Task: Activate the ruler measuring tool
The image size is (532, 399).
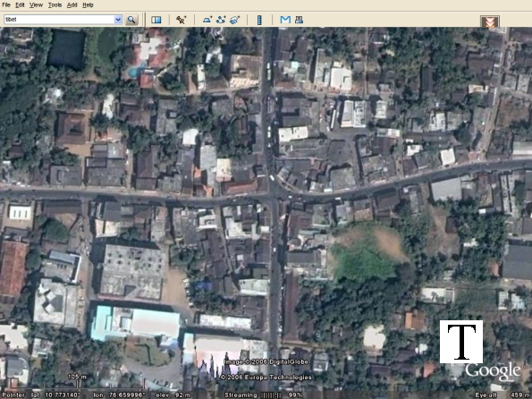Action: click(x=259, y=20)
